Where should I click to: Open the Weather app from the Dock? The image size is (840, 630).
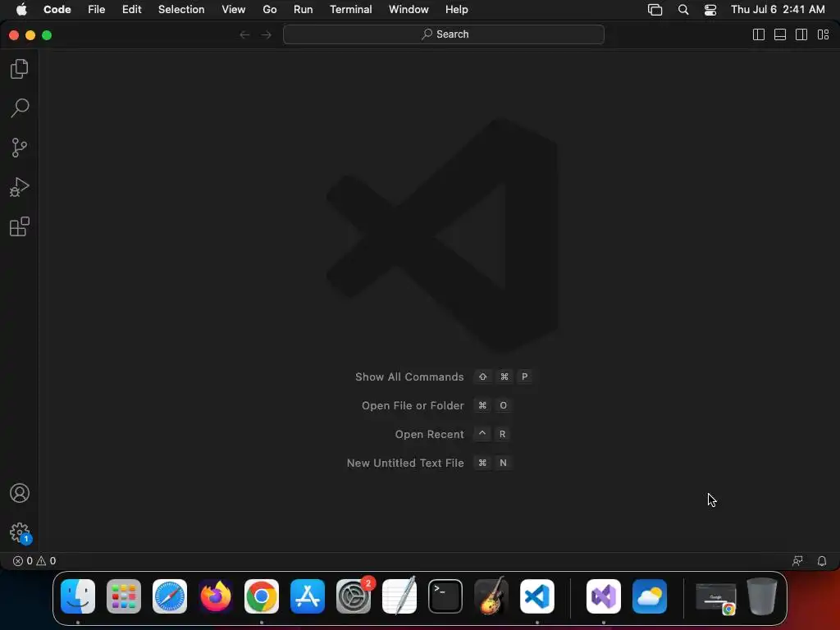[650, 596]
